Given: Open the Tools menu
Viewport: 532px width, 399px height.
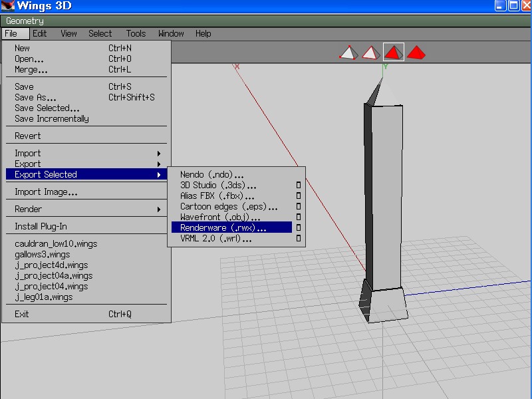Looking at the screenshot, I should tap(136, 34).
